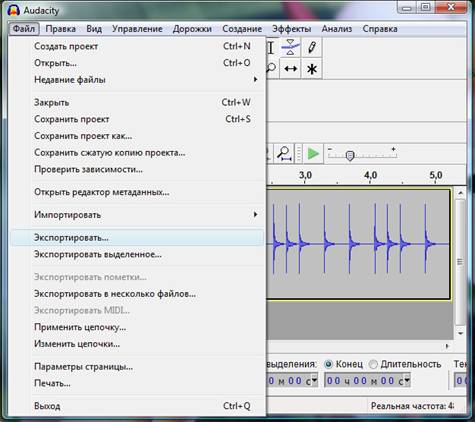Select the Envelope tool in the toolbar

pyautogui.click(x=290, y=47)
